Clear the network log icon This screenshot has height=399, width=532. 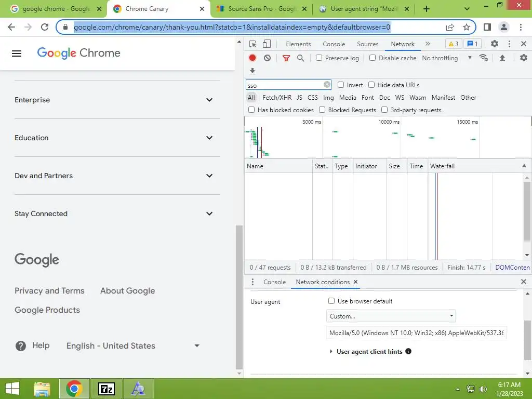(x=267, y=58)
